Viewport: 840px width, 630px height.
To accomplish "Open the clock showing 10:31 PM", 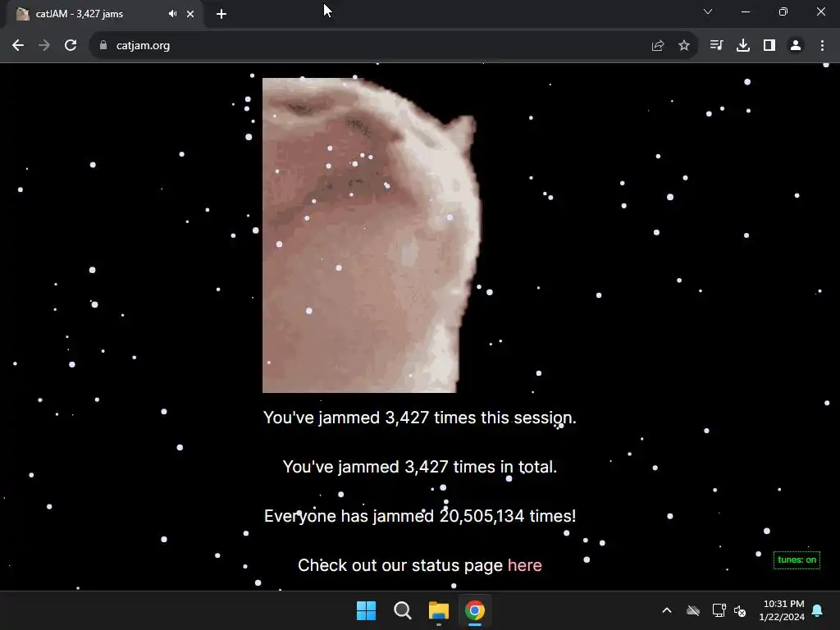I will point(782,610).
